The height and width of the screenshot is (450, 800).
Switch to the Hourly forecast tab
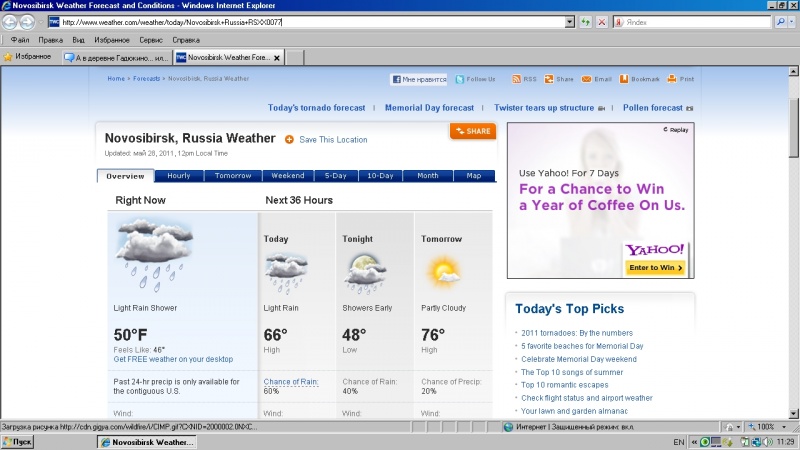[x=179, y=176]
